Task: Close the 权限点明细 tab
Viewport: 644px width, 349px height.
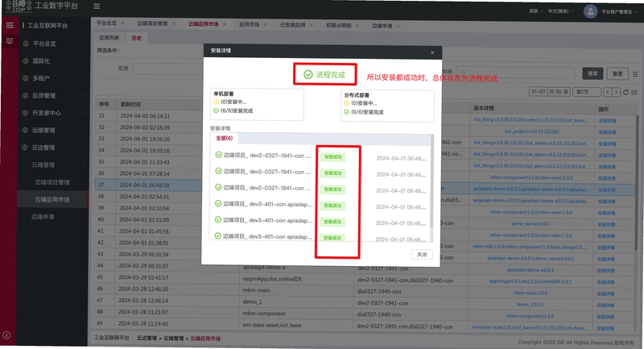Action: click(357, 26)
